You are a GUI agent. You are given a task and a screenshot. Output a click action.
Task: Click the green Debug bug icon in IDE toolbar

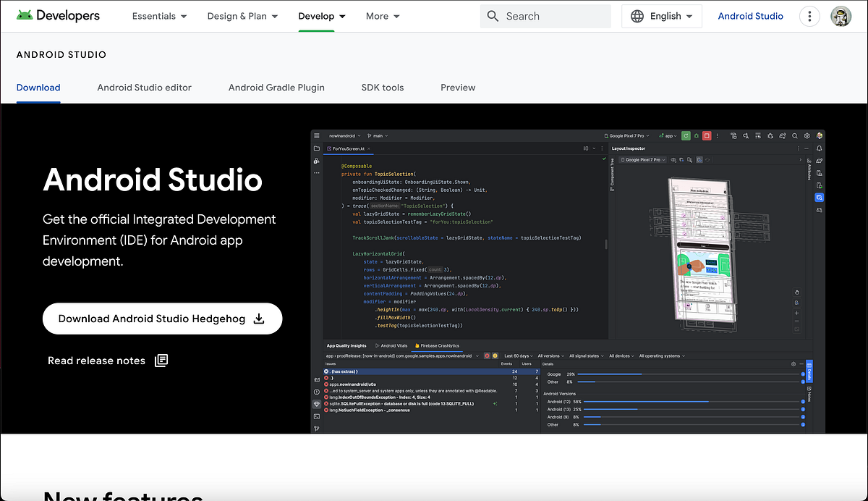click(x=697, y=135)
